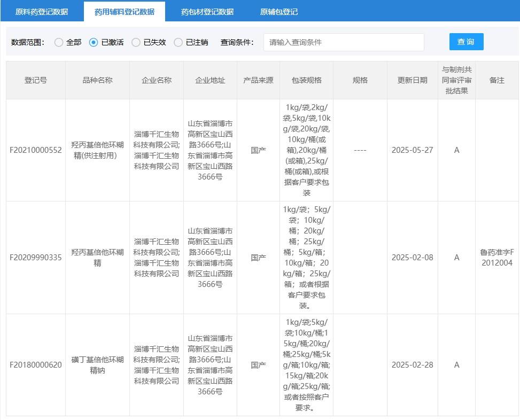Select registration number F20180000620
The width and height of the screenshot is (520, 420).
[x=36, y=365]
